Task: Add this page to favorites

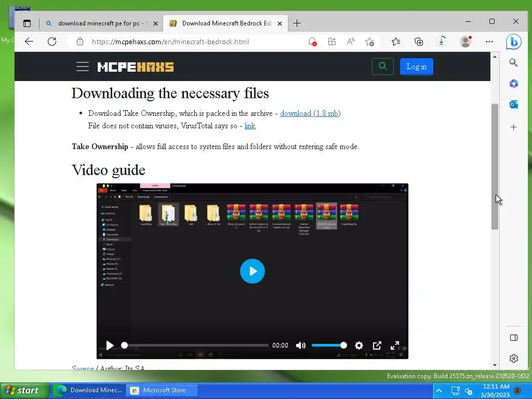Action: pos(369,42)
